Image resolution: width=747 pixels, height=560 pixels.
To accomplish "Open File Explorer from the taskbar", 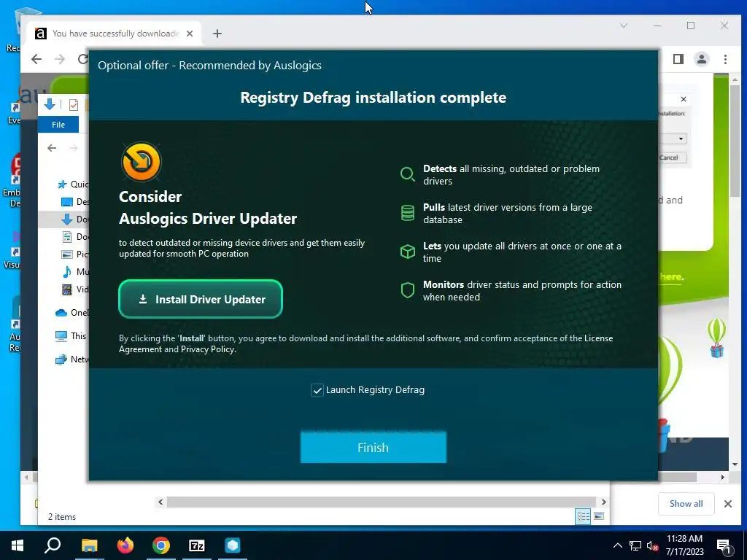I will point(89,545).
